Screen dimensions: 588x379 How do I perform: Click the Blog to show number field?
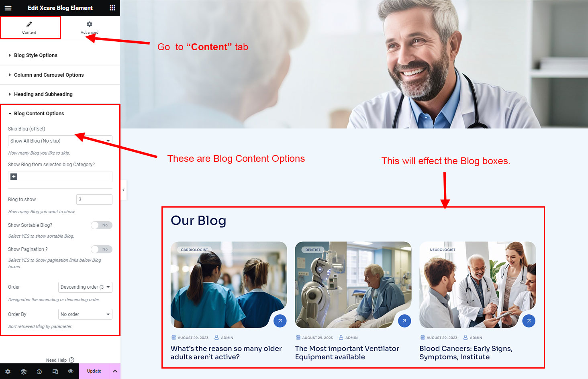pos(94,200)
